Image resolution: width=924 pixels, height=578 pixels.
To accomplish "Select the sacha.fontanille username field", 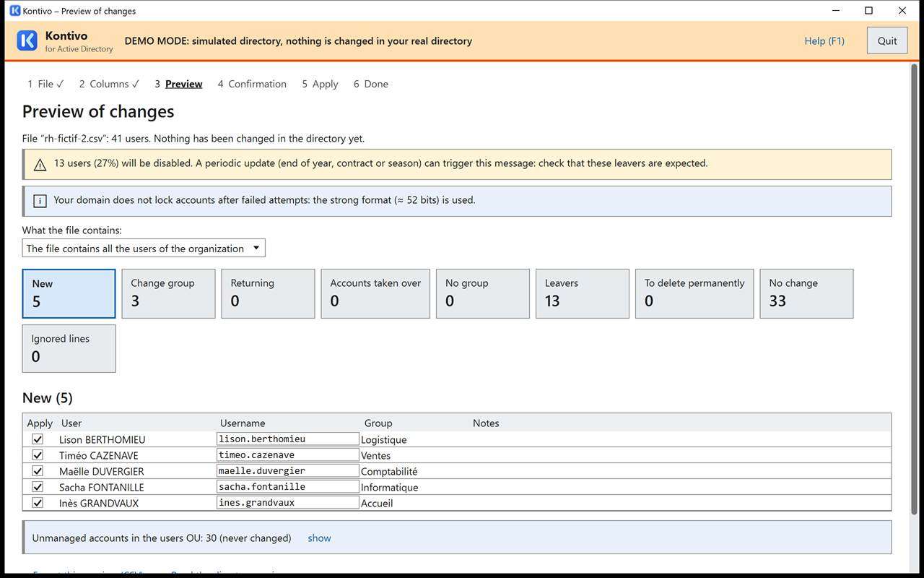I will 287,486.
